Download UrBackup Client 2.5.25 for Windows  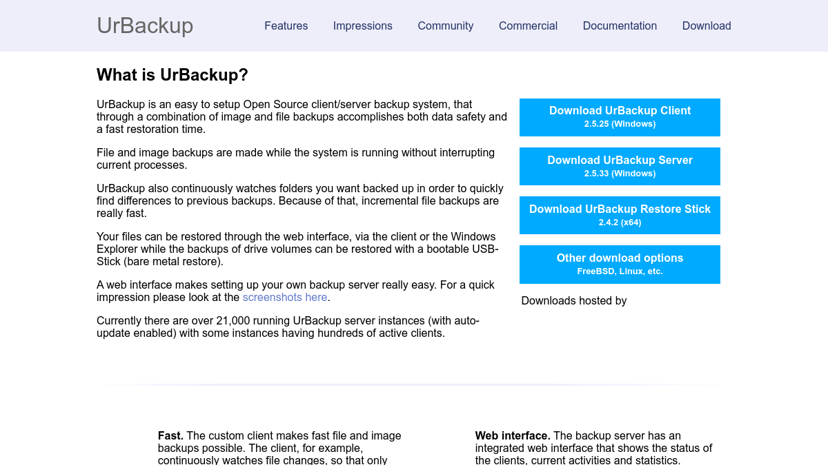[619, 117]
